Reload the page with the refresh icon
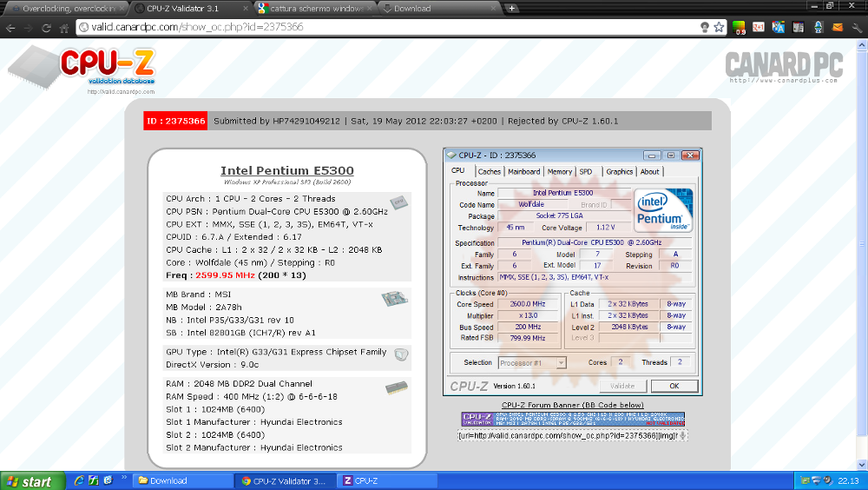 [47, 27]
